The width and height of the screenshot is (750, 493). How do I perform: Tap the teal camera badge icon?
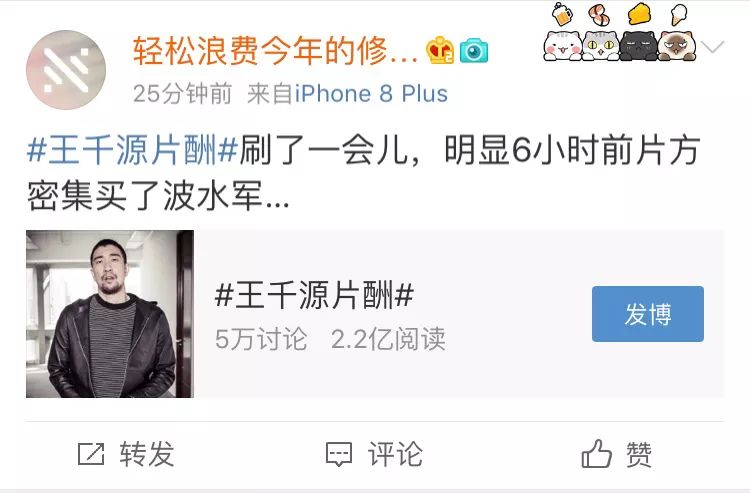[x=474, y=51]
